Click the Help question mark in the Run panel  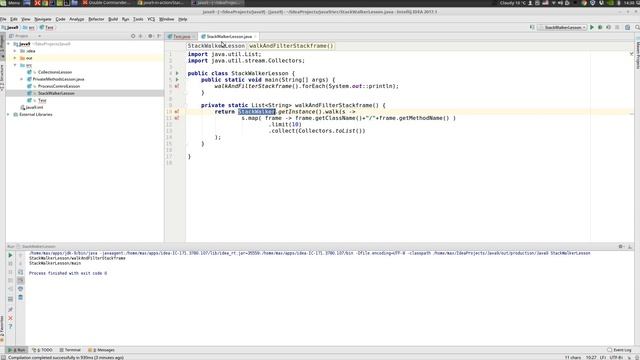point(10,327)
